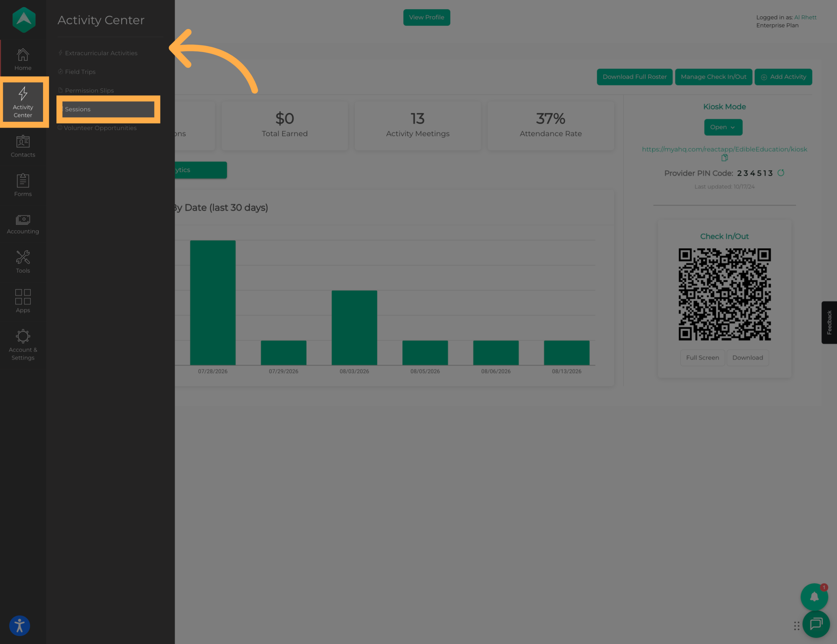The width and height of the screenshot is (837, 644).
Task: Click the QR code Download button
Action: pos(748,358)
